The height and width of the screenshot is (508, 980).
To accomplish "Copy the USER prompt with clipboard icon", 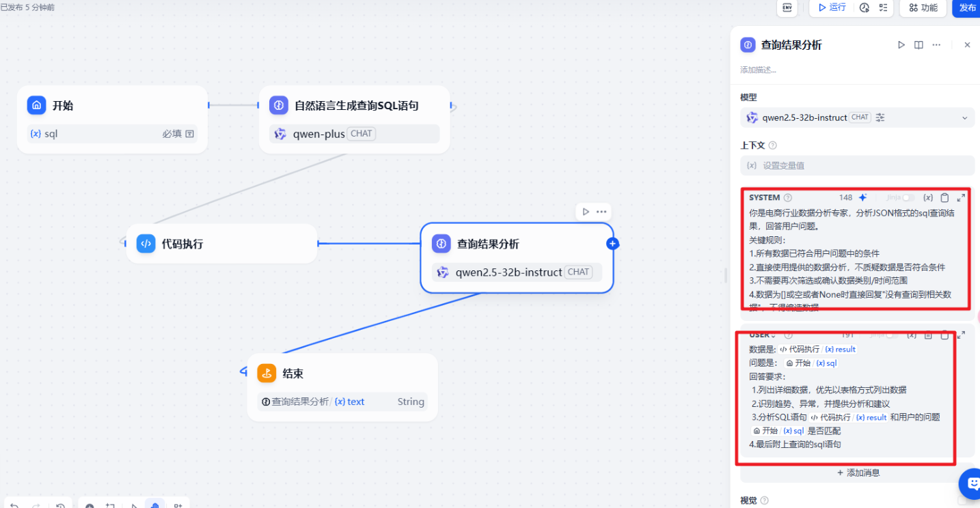I will tap(944, 335).
